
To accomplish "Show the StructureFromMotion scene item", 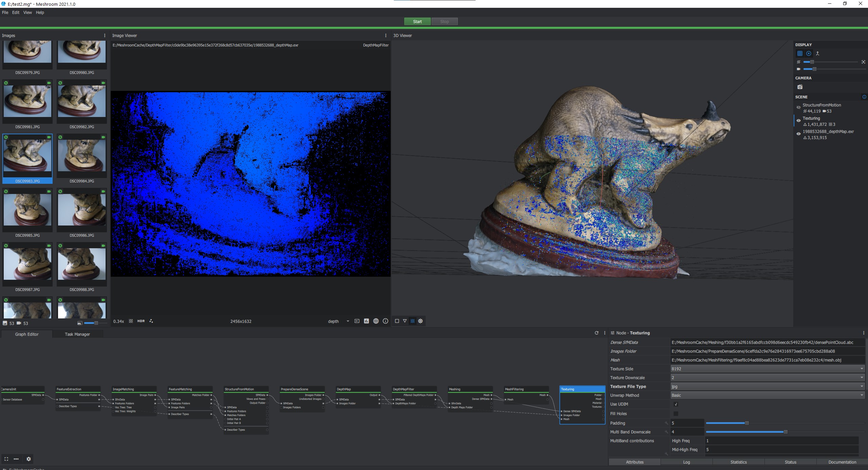I will click(x=798, y=107).
